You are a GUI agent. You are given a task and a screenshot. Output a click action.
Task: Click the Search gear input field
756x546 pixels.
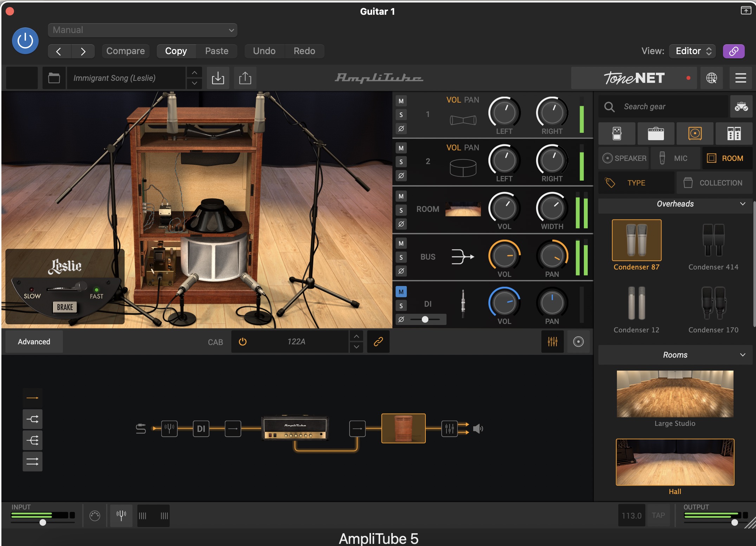point(664,107)
